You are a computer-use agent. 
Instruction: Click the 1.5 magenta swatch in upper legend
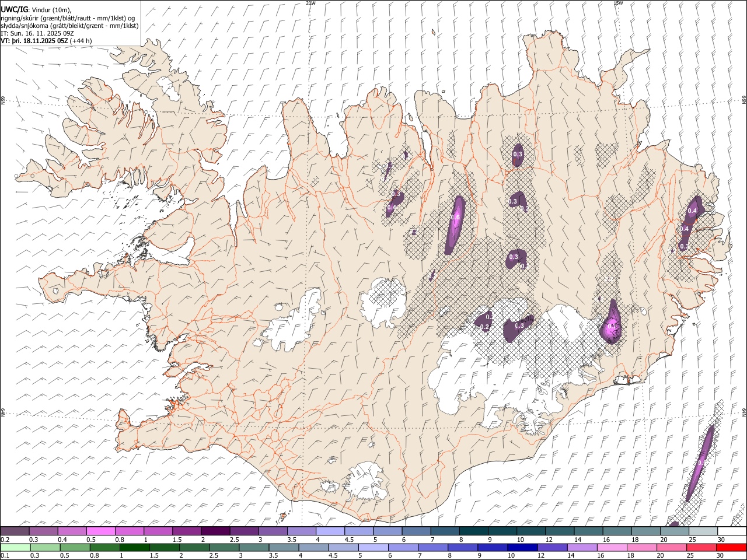(x=187, y=531)
